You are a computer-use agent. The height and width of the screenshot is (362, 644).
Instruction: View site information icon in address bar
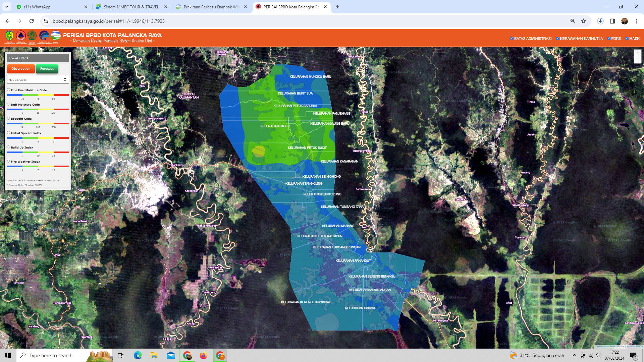click(46, 21)
